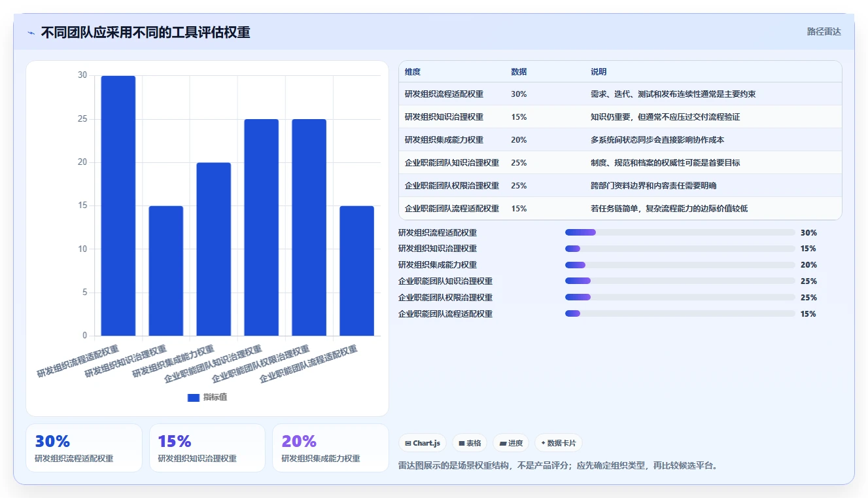Click the table cell 研发组织流程适配权重
The width and height of the screenshot is (868, 498).
(444, 94)
